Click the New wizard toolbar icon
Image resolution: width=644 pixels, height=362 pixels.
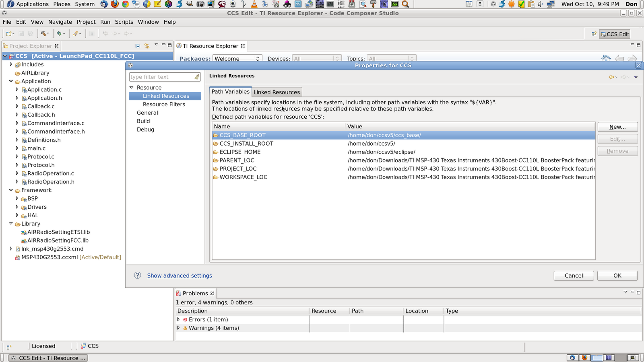pos(8,34)
